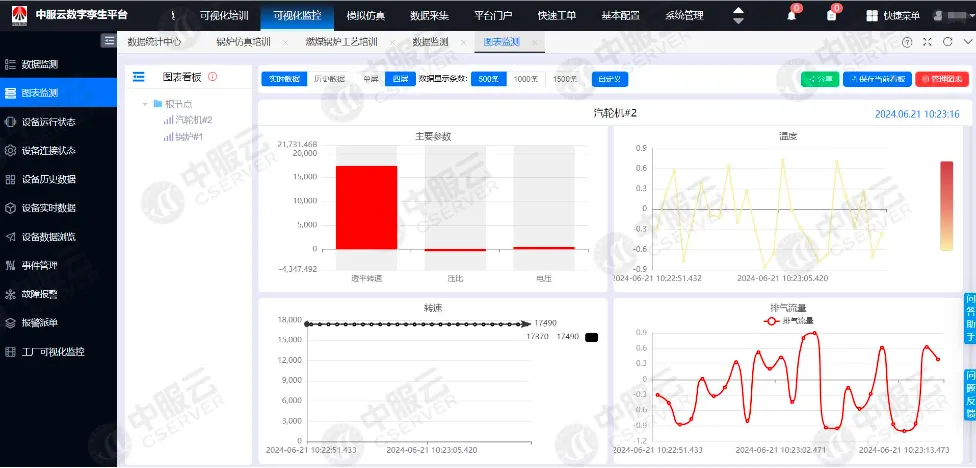Switch layout to 四屏

click(x=400, y=79)
